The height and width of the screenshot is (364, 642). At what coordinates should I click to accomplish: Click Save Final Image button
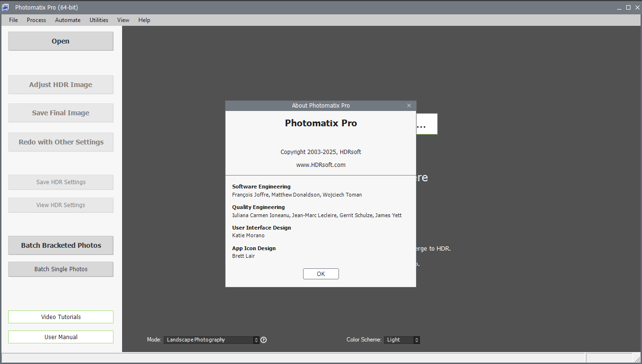click(x=61, y=113)
